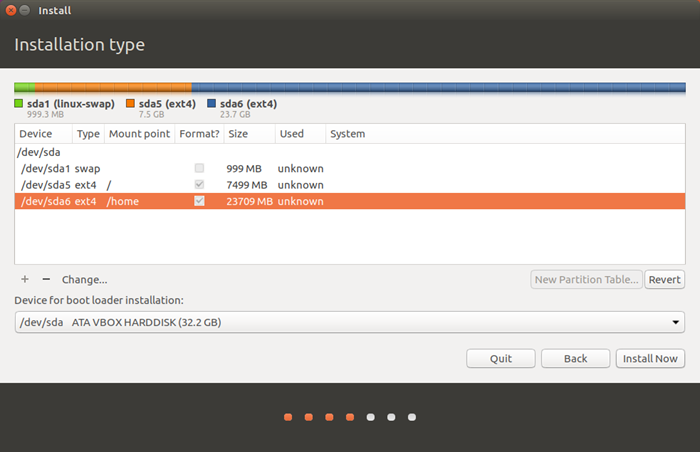The width and height of the screenshot is (700, 452).
Task: Toggle format checkbox for /dev/sda6
Action: (199, 201)
